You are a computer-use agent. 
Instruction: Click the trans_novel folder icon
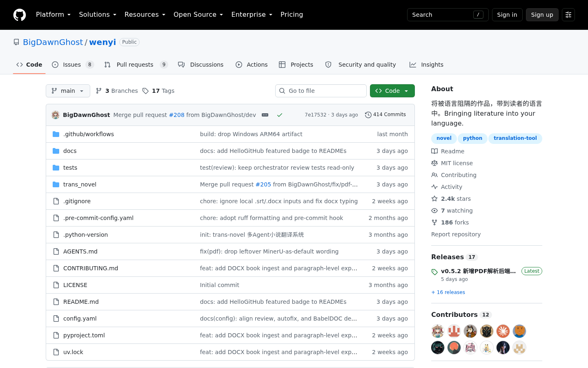pos(56,184)
